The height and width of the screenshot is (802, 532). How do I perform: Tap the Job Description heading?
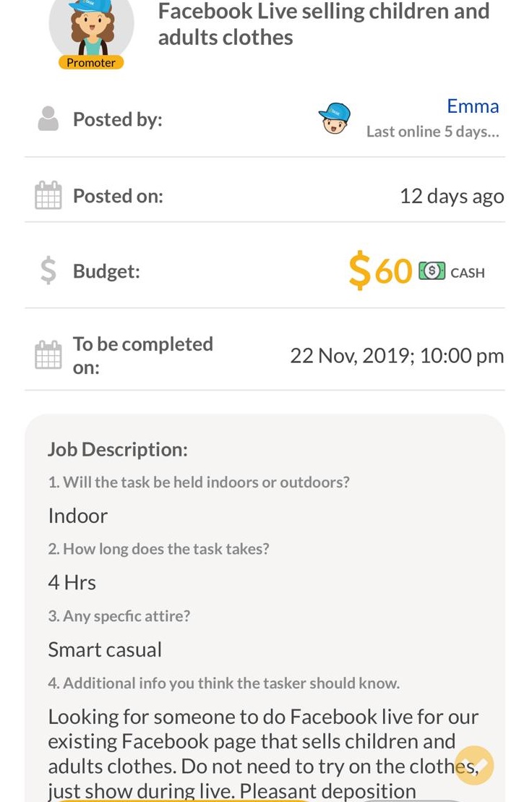[118, 449]
